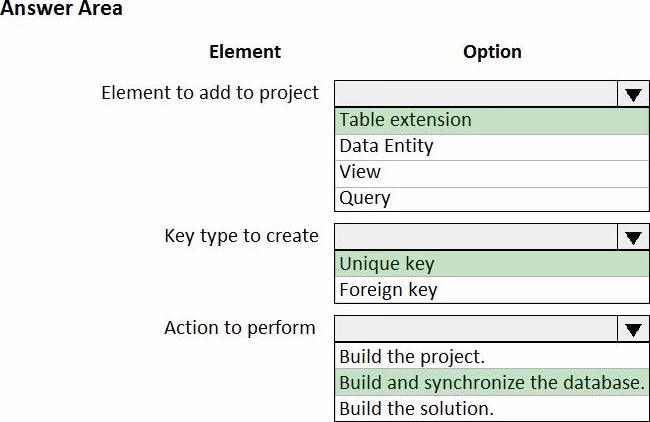Click the 'Option' column header
The width and height of the screenshot is (650, 422).
492,52
